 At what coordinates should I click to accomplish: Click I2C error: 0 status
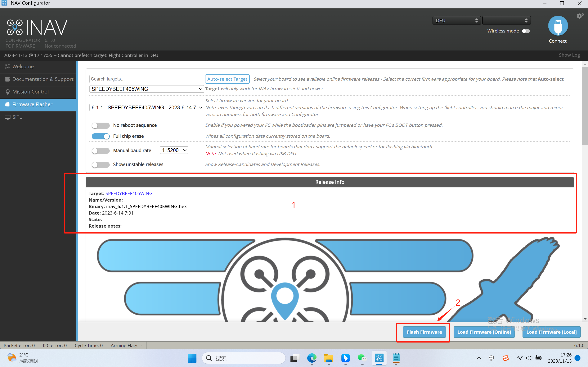pos(55,345)
